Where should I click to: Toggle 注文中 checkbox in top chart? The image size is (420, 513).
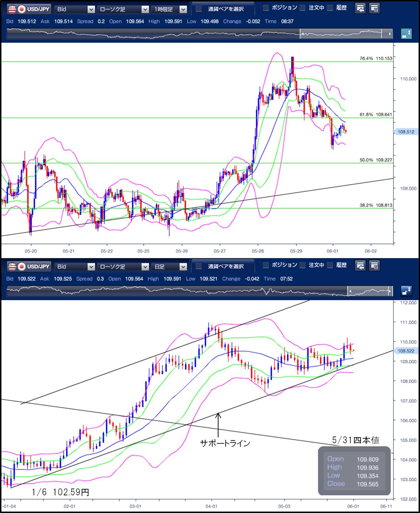pyautogui.click(x=303, y=8)
